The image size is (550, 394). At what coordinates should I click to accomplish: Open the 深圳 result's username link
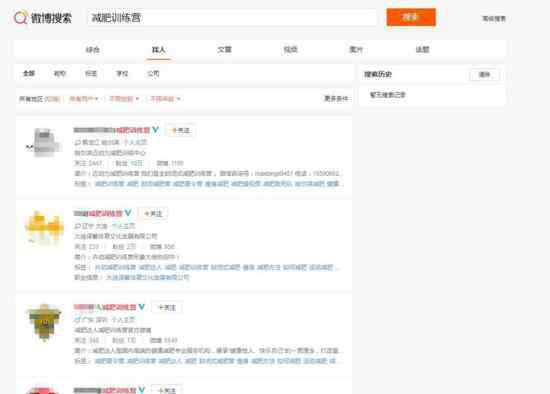pos(105,307)
